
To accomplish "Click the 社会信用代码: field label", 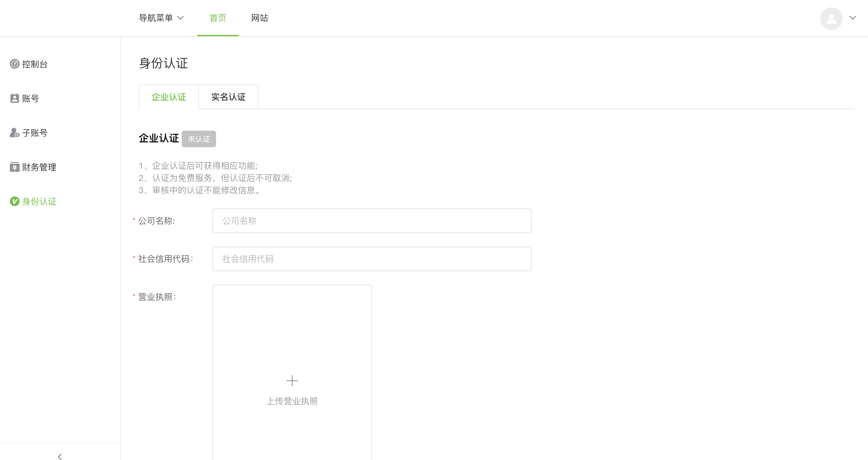I will (165, 259).
